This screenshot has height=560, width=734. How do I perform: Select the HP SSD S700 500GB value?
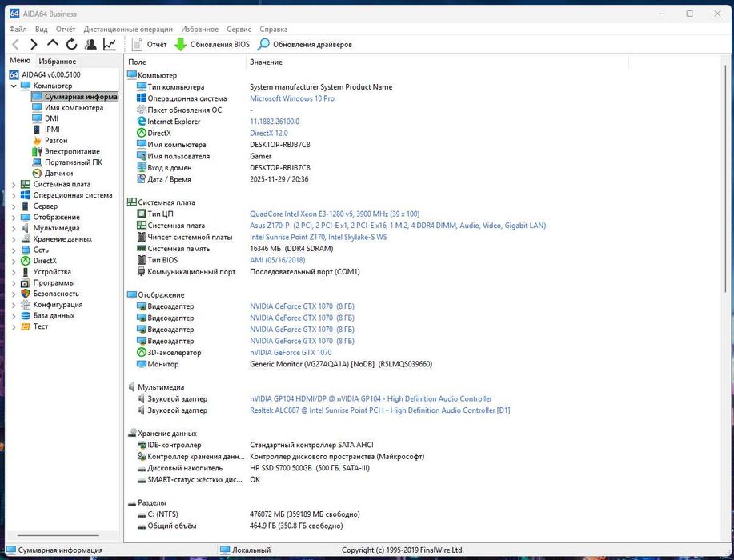[x=310, y=468]
